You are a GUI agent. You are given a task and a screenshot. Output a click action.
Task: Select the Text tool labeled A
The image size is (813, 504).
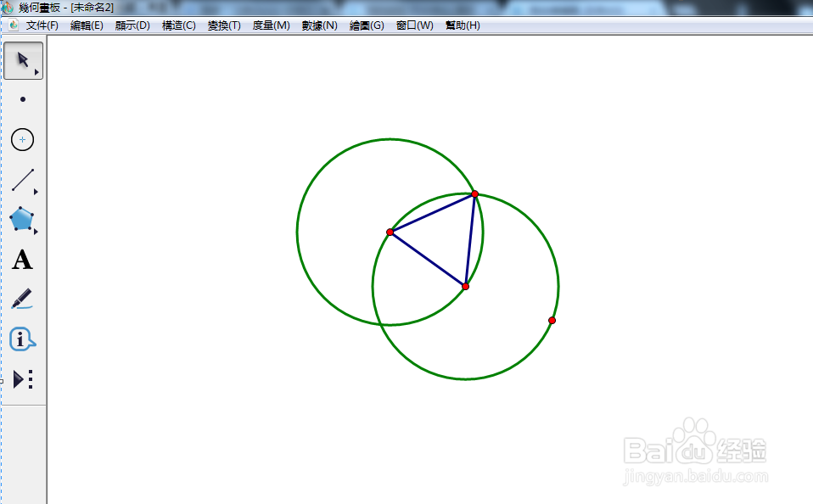click(22, 260)
